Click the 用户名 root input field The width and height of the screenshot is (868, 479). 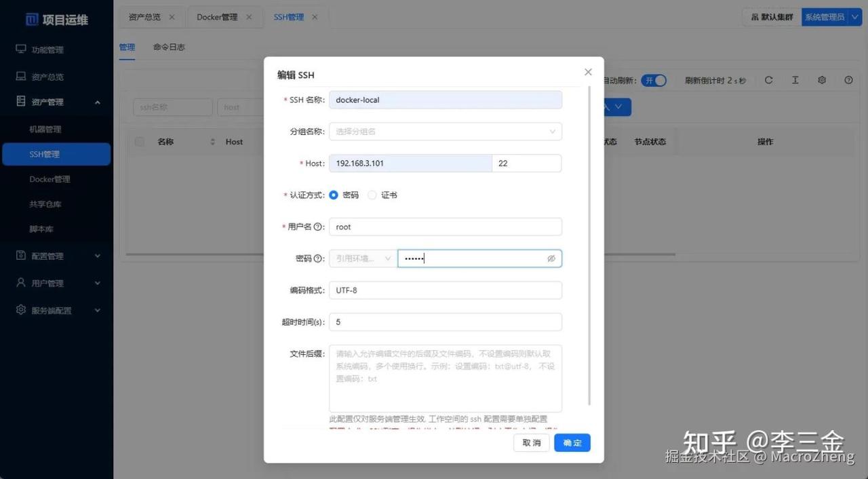[x=446, y=227]
